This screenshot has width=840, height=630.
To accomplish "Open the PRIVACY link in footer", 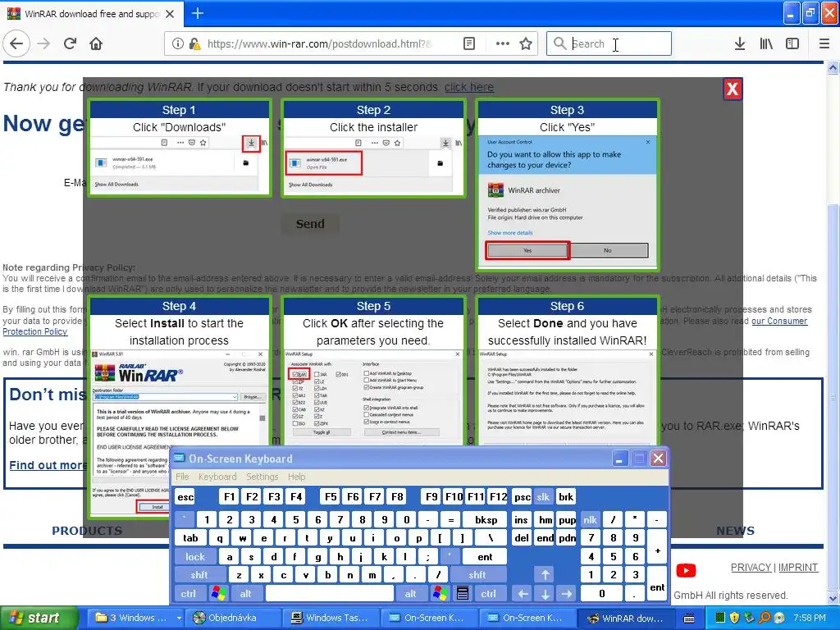I will [751, 568].
